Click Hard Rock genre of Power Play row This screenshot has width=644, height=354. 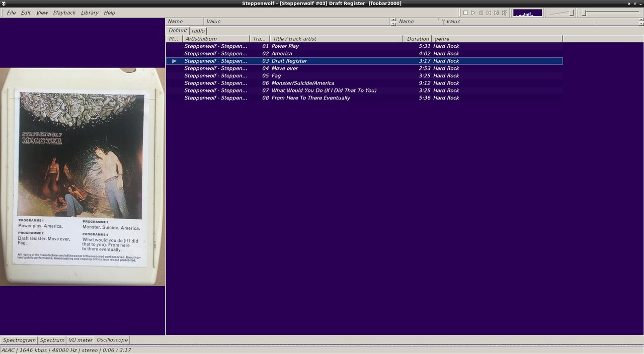[x=446, y=46]
